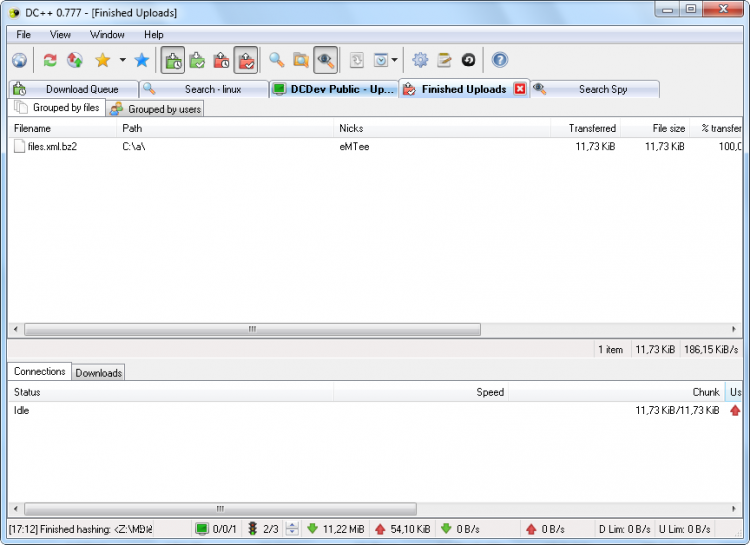Open the Help menu

coord(154,34)
